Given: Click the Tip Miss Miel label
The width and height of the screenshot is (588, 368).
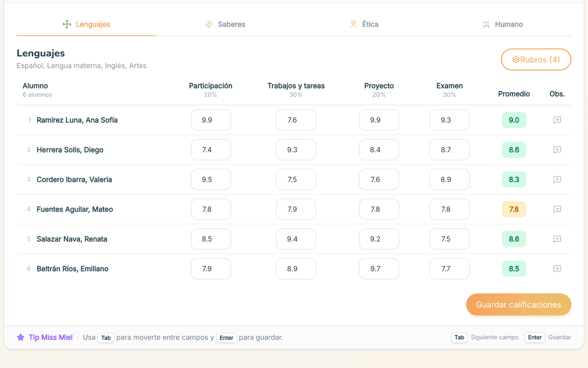Looking at the screenshot, I should click(x=50, y=338).
